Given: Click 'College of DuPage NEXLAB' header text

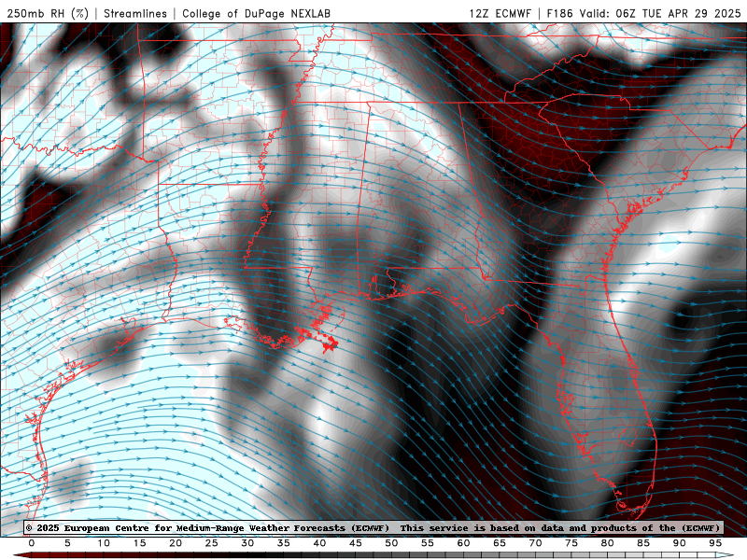Looking at the screenshot, I should [256, 13].
